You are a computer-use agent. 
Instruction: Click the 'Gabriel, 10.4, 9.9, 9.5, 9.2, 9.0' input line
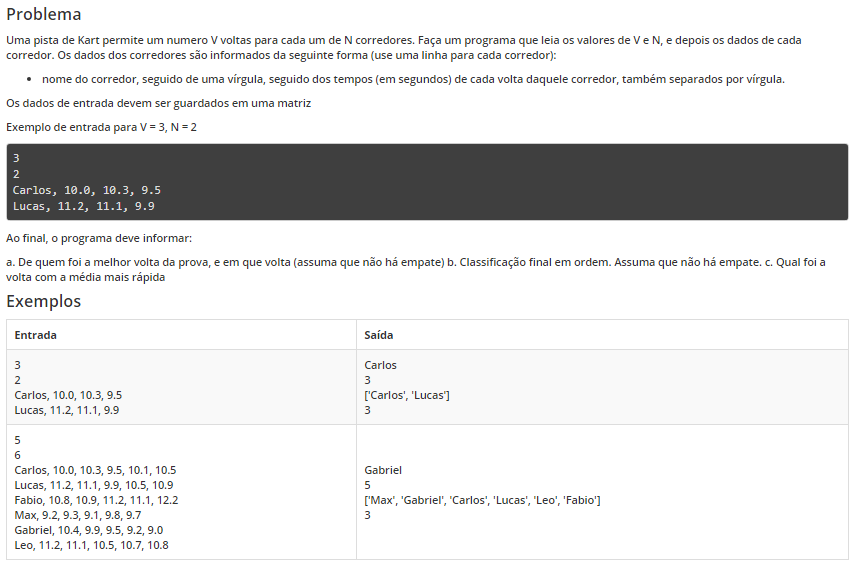(89, 530)
